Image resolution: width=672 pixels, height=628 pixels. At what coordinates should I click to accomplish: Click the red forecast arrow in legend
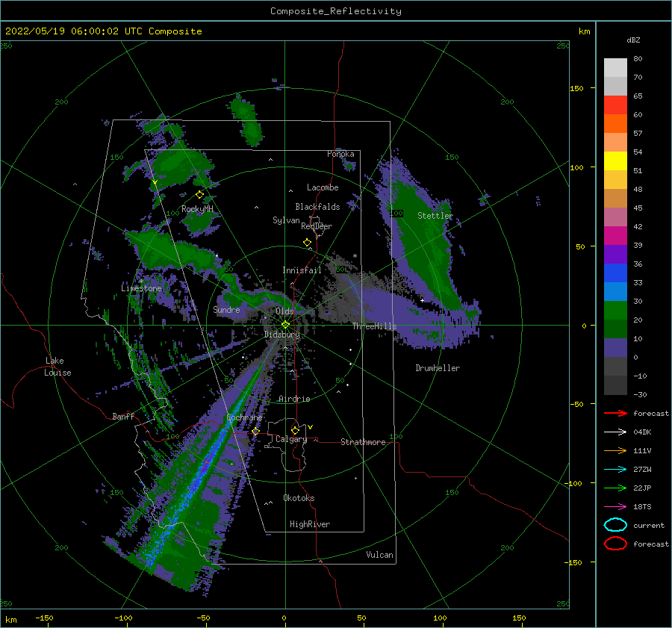[615, 413]
